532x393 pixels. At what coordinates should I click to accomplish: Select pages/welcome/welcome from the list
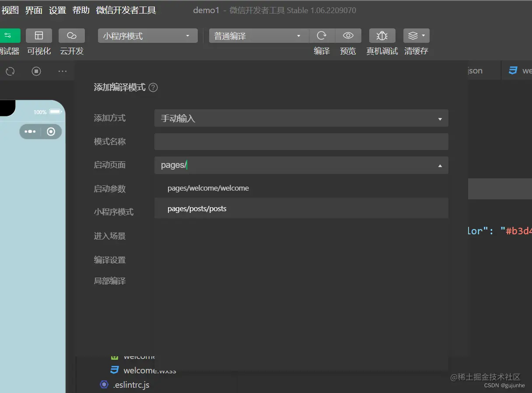coord(301,188)
